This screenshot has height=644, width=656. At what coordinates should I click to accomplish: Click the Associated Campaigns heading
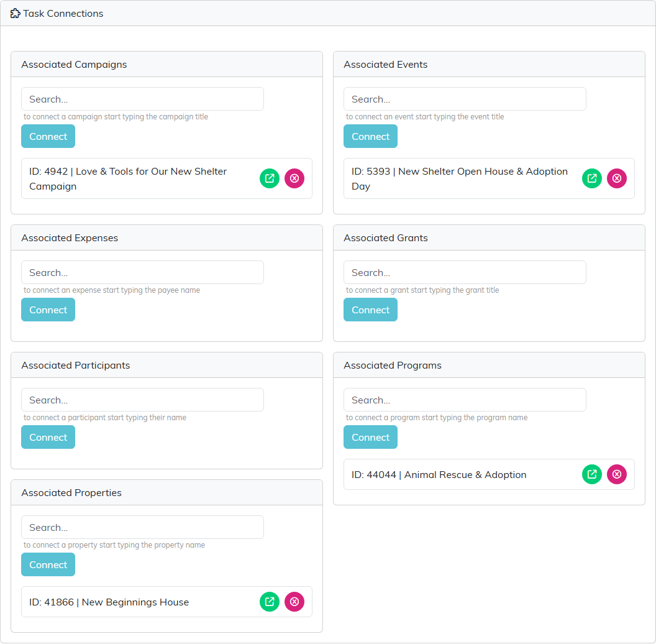point(74,65)
